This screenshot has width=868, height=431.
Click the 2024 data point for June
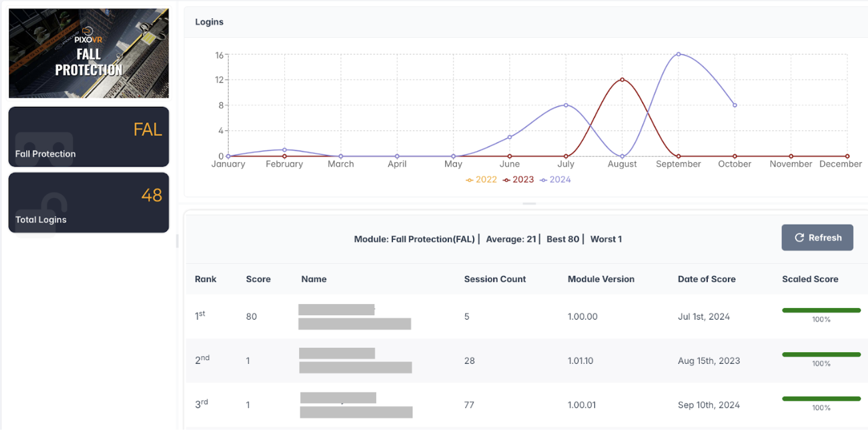tap(510, 137)
